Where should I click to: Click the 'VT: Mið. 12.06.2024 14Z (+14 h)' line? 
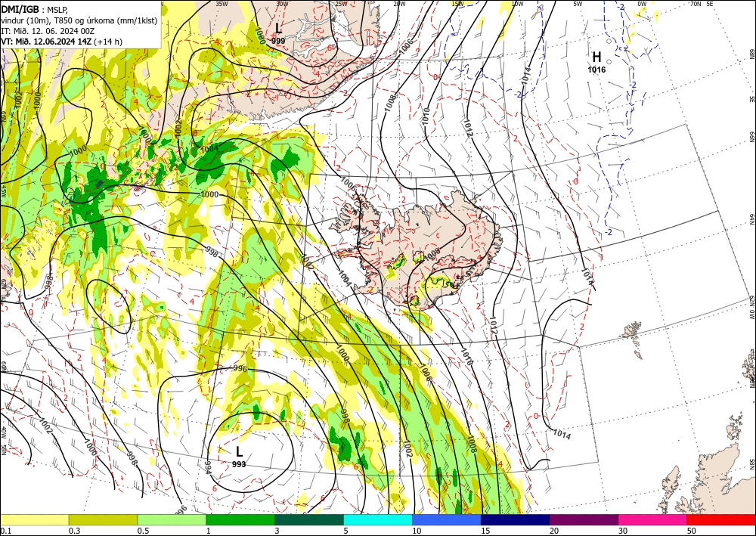click(x=62, y=42)
